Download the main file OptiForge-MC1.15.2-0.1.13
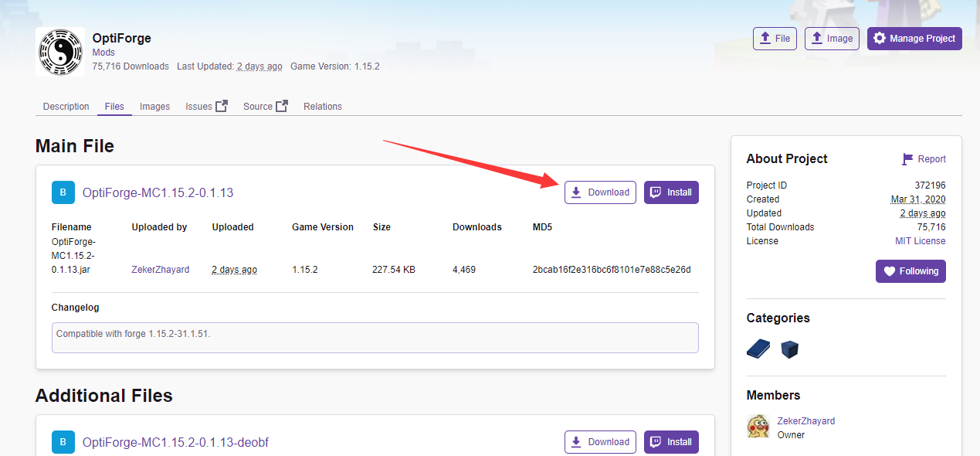Viewport: 980px width, 456px height. (x=600, y=192)
